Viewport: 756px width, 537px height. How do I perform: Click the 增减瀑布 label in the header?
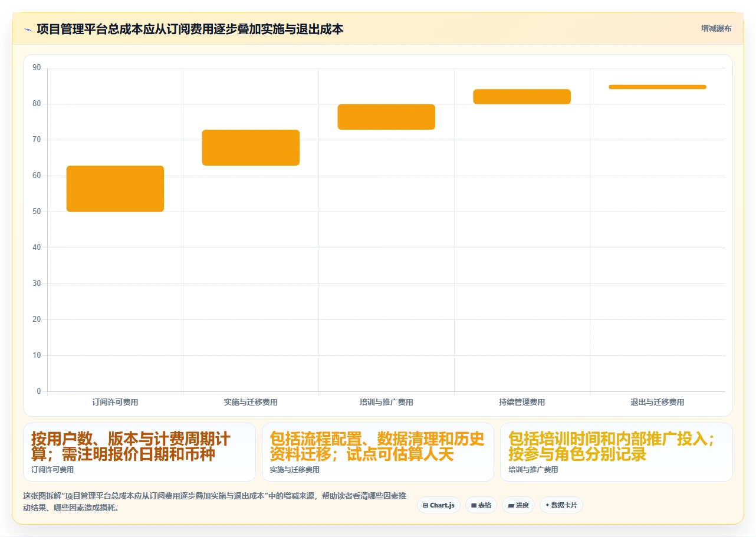point(716,28)
